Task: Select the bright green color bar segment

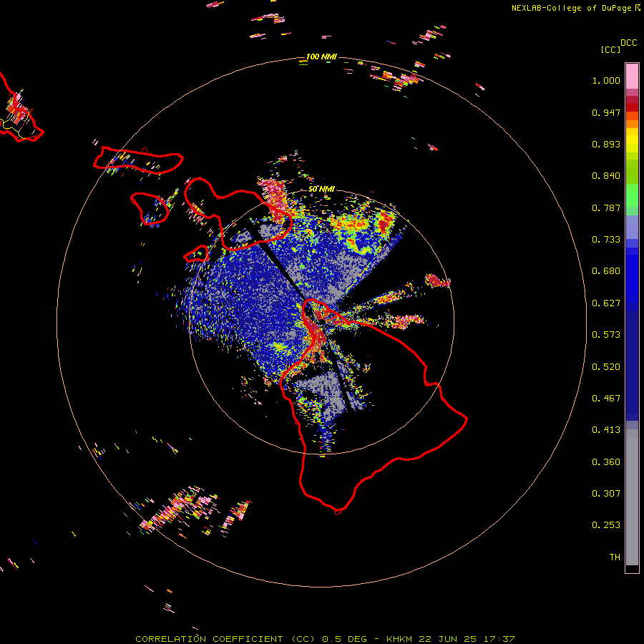Action: [632, 195]
